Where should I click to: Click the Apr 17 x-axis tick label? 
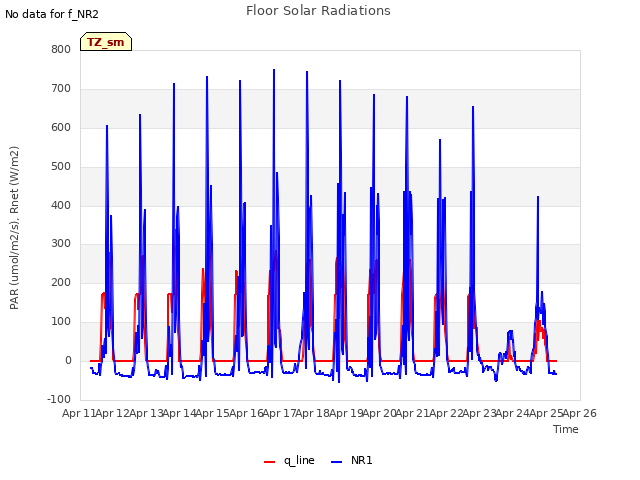coord(280,413)
